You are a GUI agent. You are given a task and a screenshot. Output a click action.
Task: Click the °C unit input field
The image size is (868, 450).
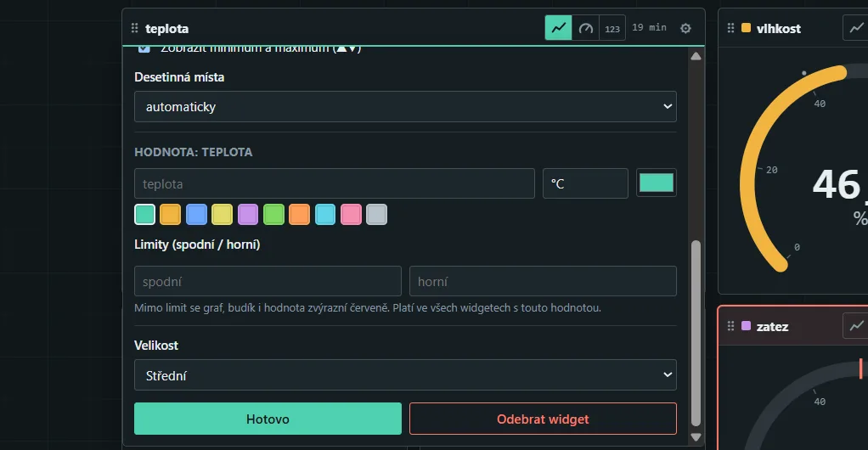[585, 183]
